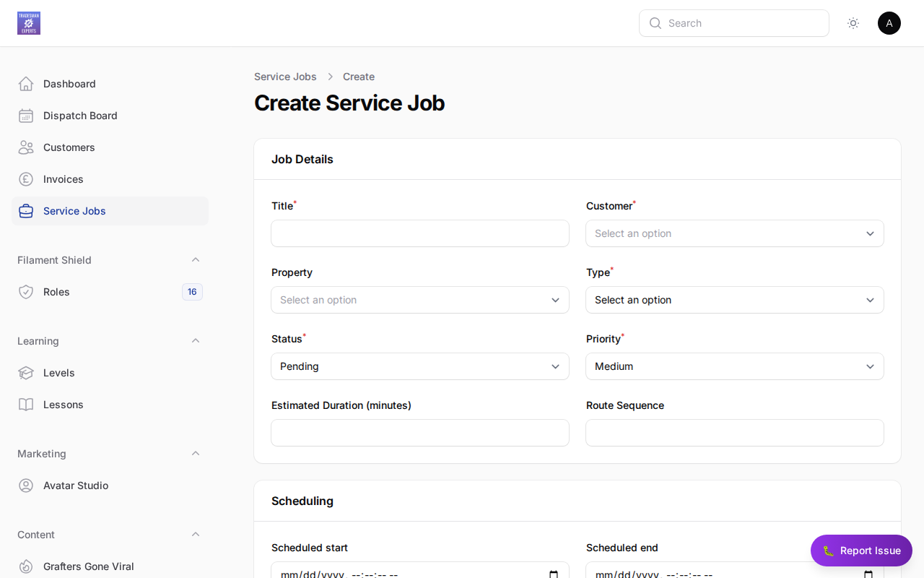Toggle the light/dark theme sun icon
Image resolution: width=924 pixels, height=578 pixels.
click(x=853, y=23)
